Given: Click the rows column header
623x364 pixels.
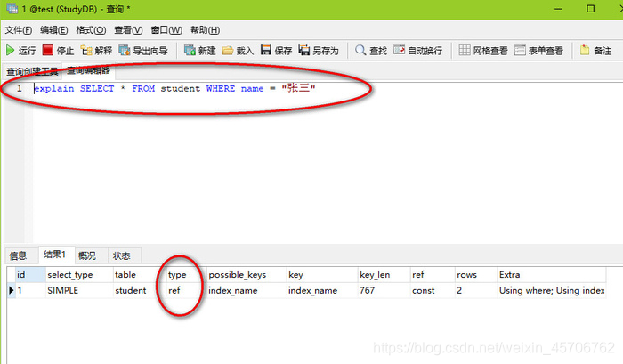Looking at the screenshot, I should coord(476,275).
